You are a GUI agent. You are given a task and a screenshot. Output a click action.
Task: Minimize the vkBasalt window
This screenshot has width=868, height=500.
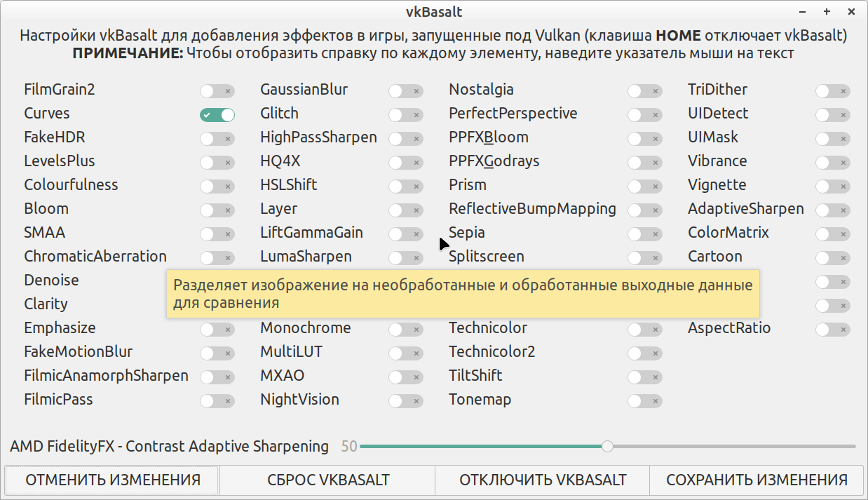pyautogui.click(x=803, y=12)
